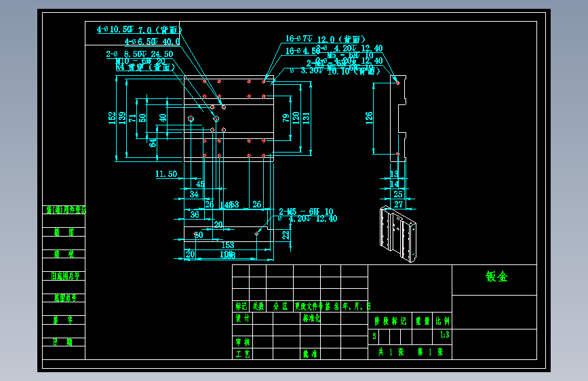Click the 16-⌀7 12.0 (背面) hole callout

coord(325,39)
